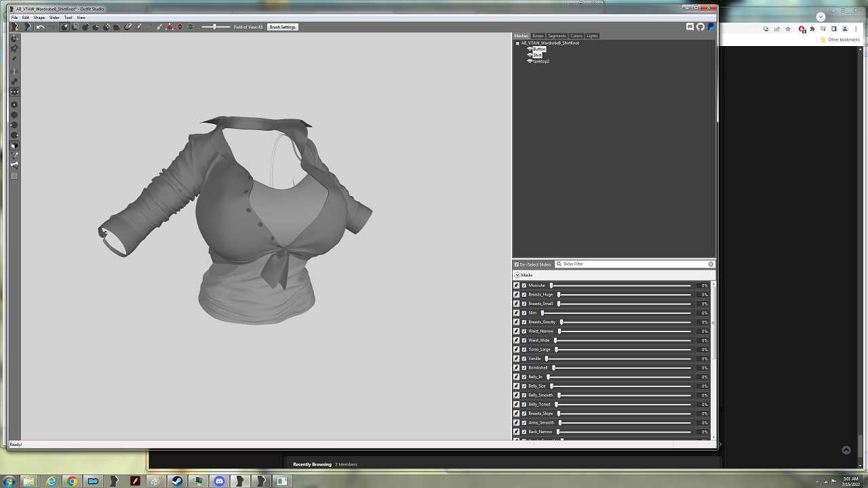The width and height of the screenshot is (868, 488).
Task: Open the Shape menu
Action: pos(39,18)
